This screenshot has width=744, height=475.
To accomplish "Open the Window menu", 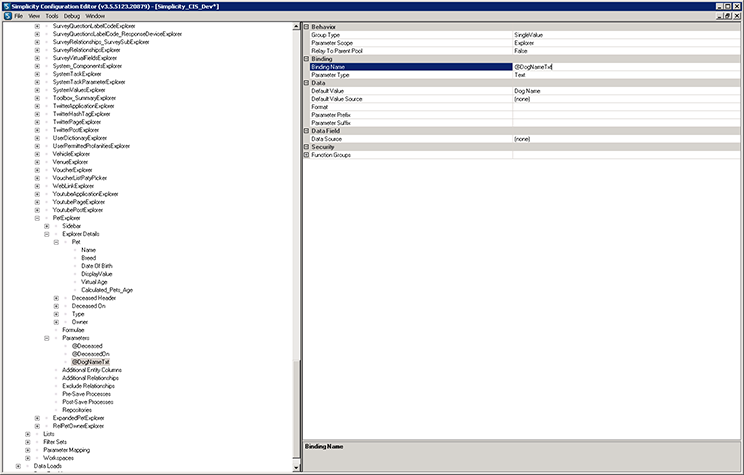I will click(95, 16).
